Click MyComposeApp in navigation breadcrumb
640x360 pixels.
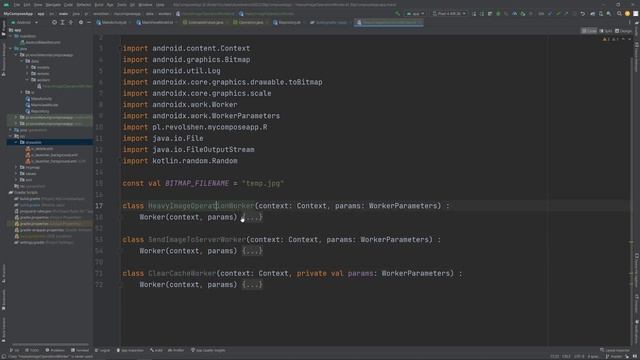click(18, 13)
